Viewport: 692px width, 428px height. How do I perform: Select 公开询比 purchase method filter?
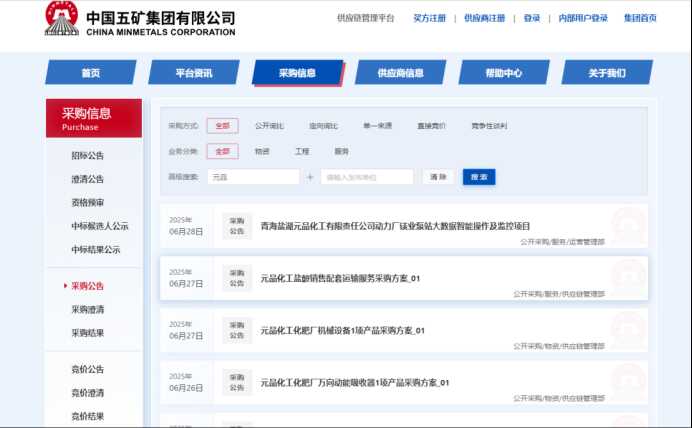(269, 126)
